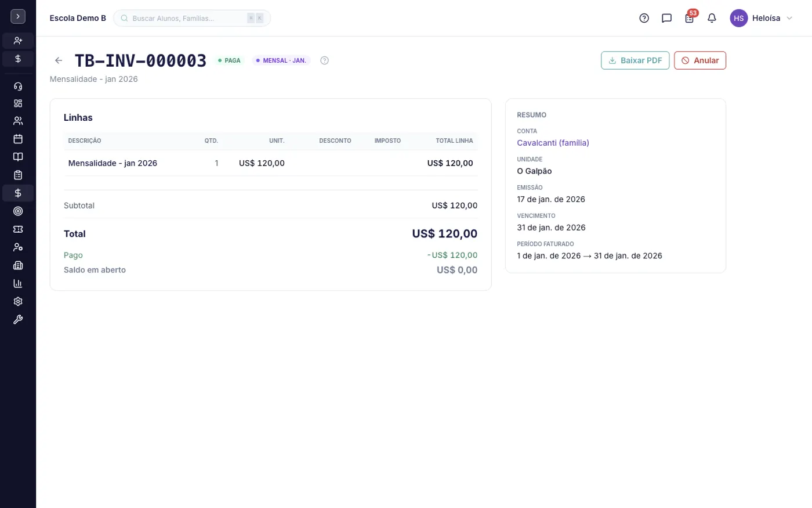Open the chat messages icon in top bar
This screenshot has width=812, height=508.
click(x=666, y=18)
